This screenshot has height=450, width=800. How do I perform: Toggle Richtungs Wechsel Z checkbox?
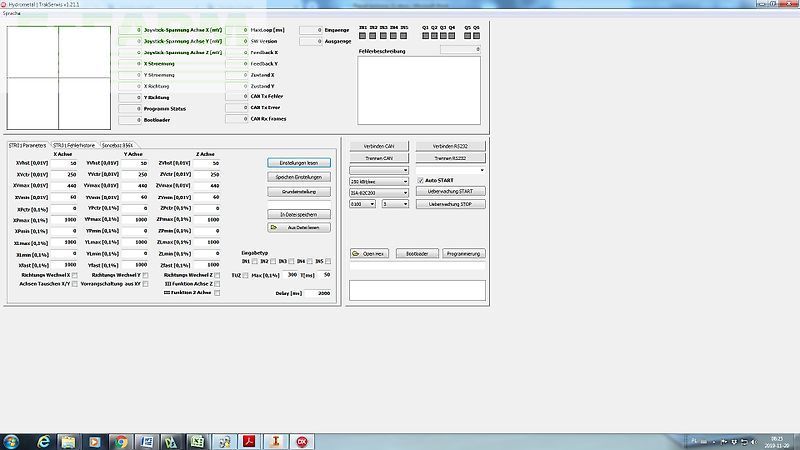coord(217,275)
